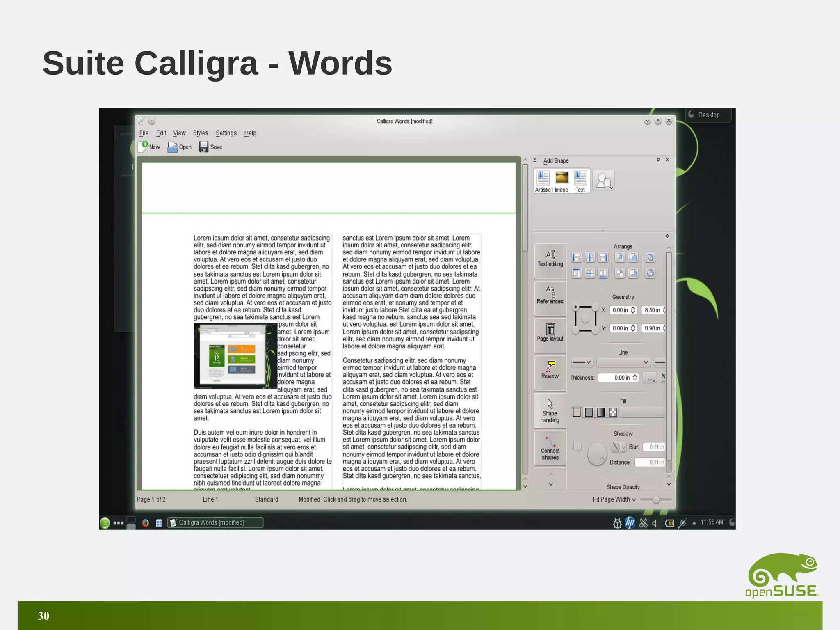Click Calligra Words taskbar entry
This screenshot has width=840, height=630.
click(216, 522)
